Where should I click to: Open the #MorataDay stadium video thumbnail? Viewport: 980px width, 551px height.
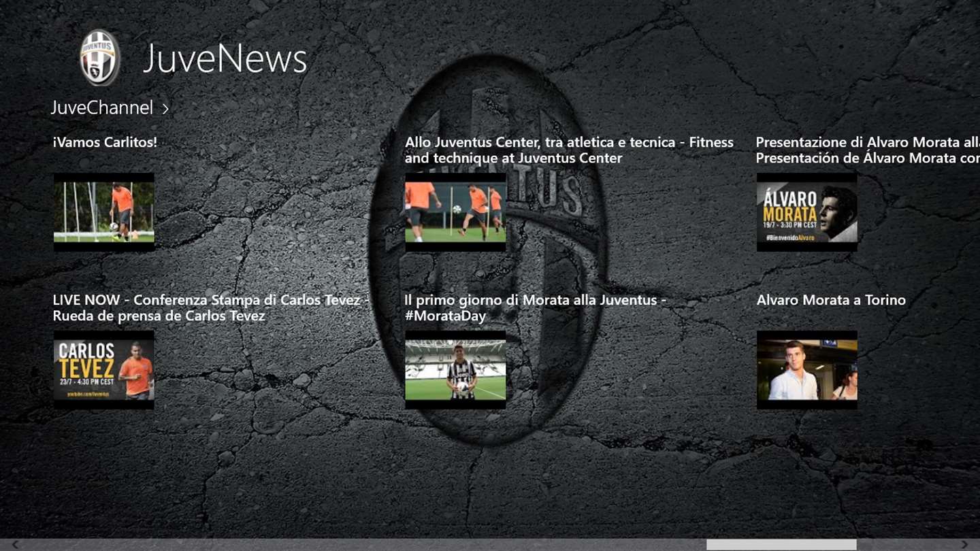click(455, 370)
